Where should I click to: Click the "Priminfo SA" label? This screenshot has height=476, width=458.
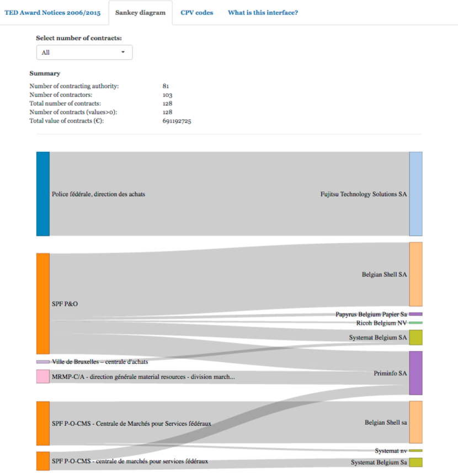coord(390,373)
